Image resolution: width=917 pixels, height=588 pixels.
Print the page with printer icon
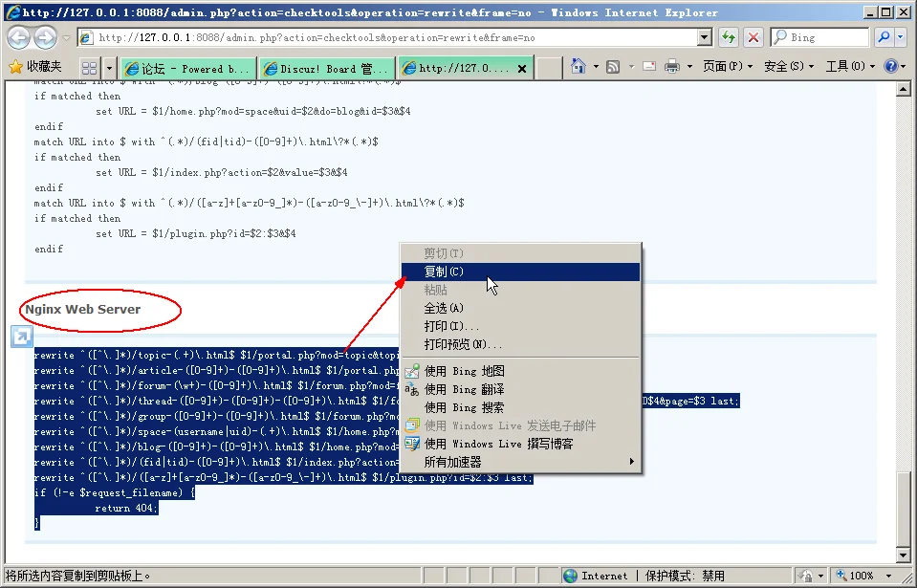point(672,67)
